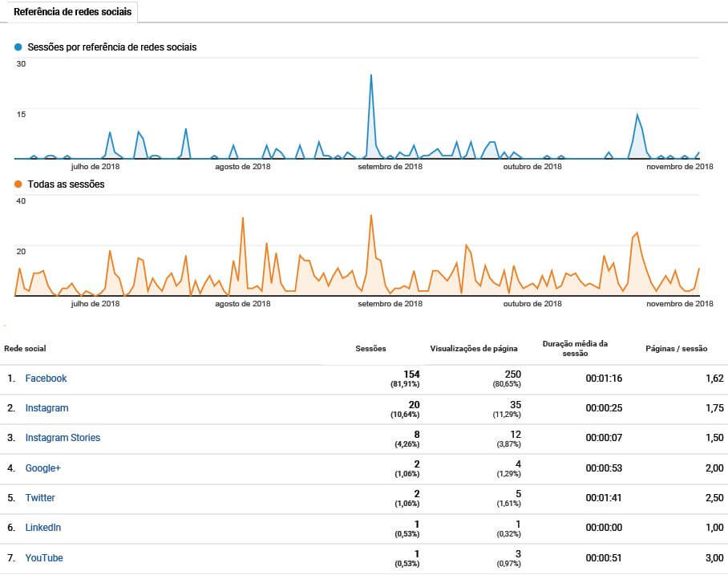
Task: Click the blue legend dot for social sessions
Action: coord(18,47)
